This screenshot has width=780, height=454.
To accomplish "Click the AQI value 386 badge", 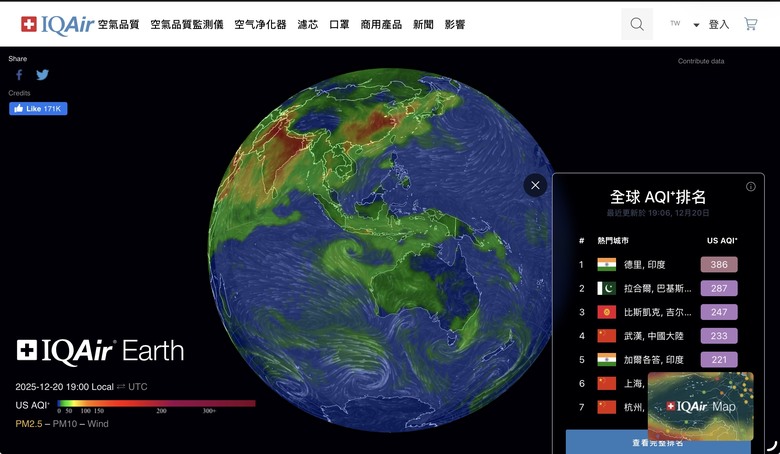I will pos(719,265).
